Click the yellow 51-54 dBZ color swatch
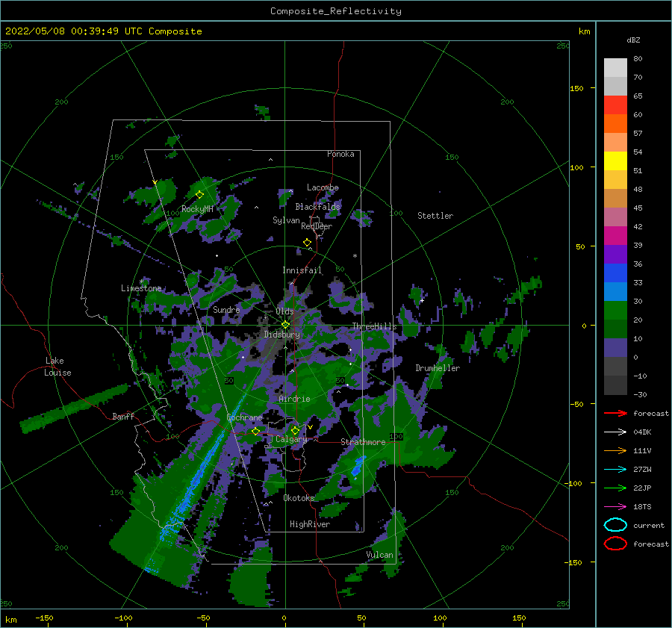Screen dimensions: 672x628 [x=615, y=161]
